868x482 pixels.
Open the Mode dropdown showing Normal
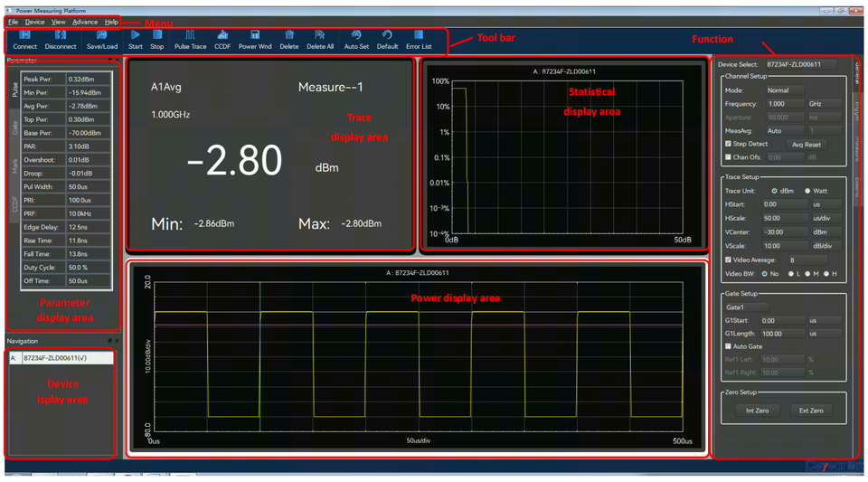coord(785,90)
